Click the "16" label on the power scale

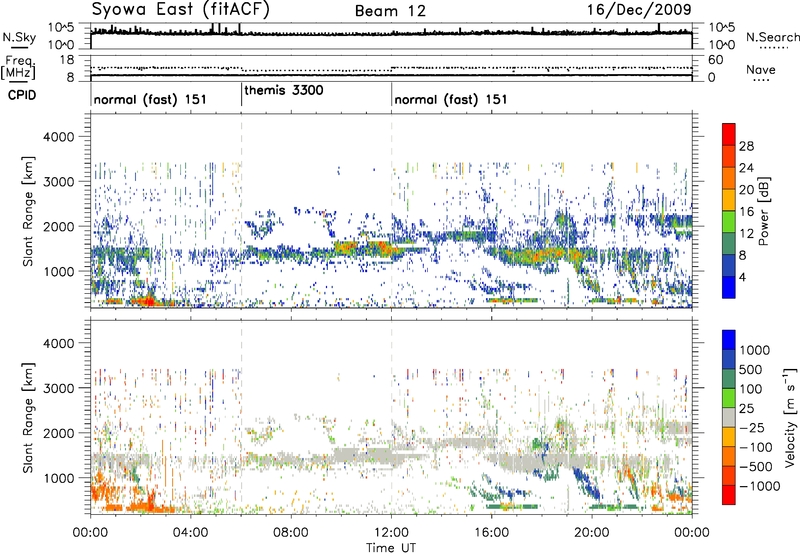pyautogui.click(x=746, y=212)
